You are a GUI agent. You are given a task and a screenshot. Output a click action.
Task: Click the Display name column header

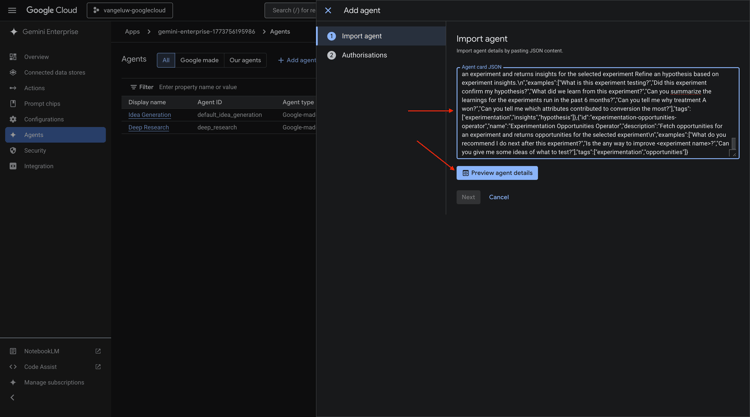pos(147,102)
